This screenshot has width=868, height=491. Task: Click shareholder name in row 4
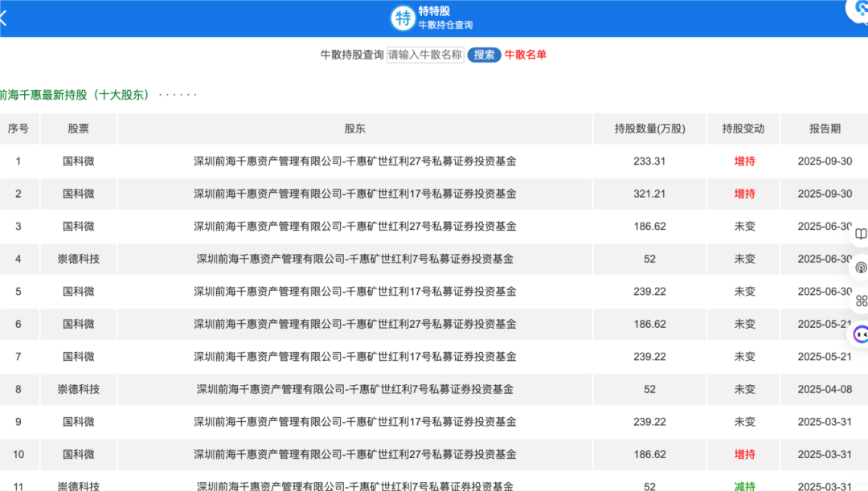coord(355,259)
